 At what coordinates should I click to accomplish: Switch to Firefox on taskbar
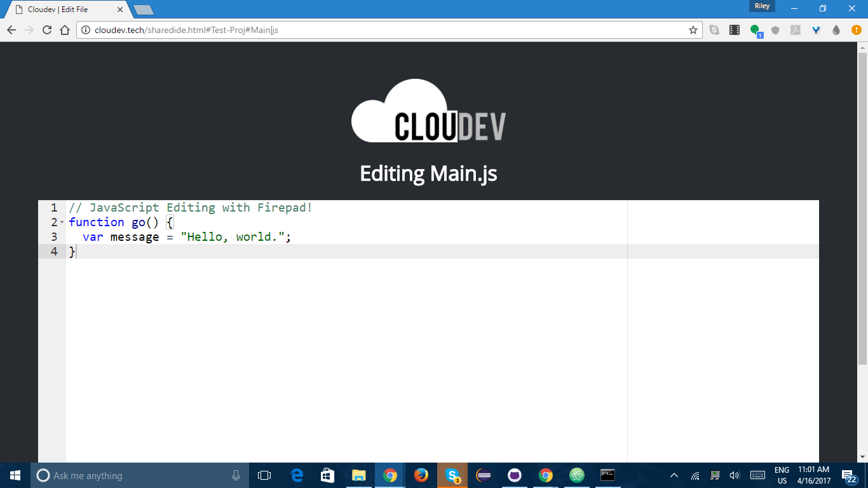click(x=421, y=475)
